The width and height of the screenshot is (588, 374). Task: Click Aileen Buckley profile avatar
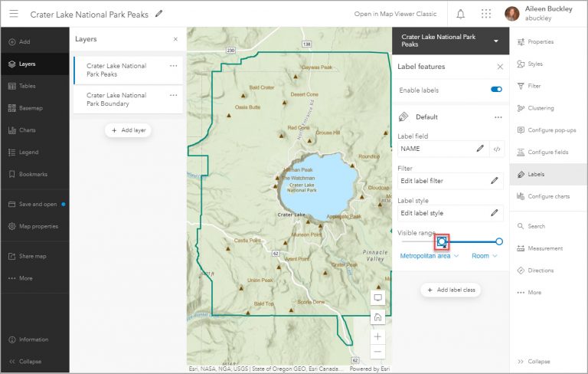pos(512,14)
